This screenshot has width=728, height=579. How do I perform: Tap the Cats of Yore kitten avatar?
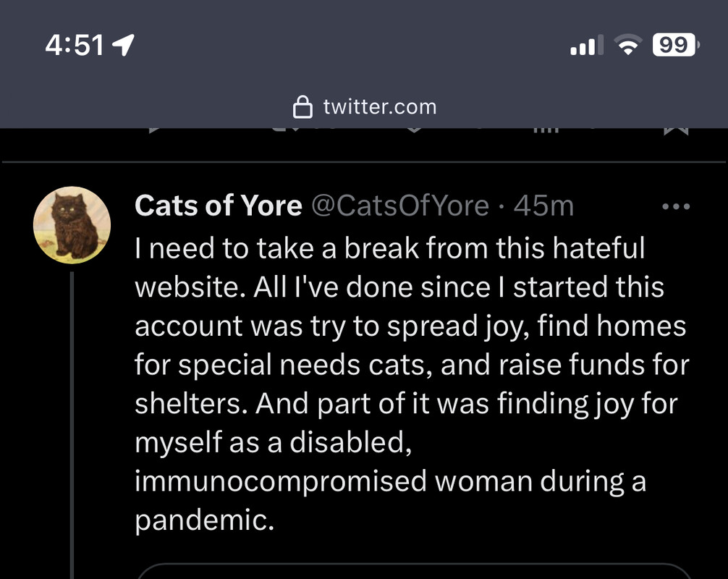72,225
